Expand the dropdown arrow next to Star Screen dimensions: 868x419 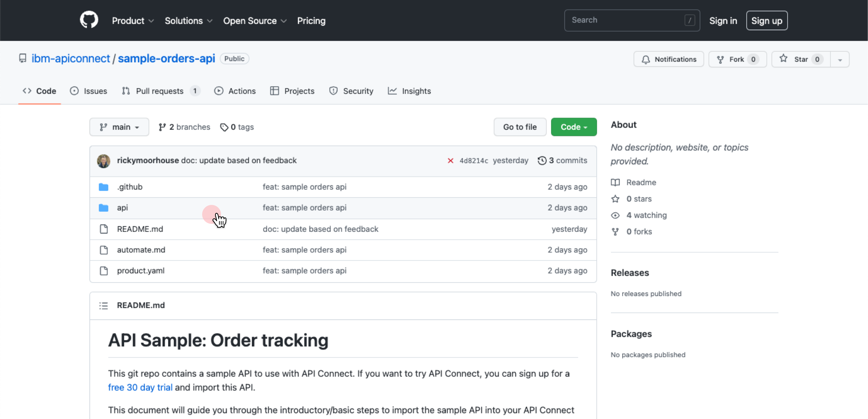840,60
